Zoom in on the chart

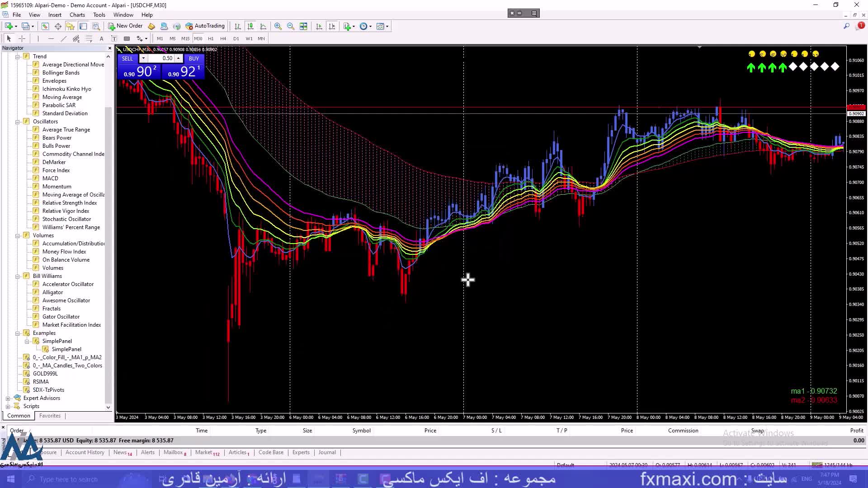tap(278, 26)
